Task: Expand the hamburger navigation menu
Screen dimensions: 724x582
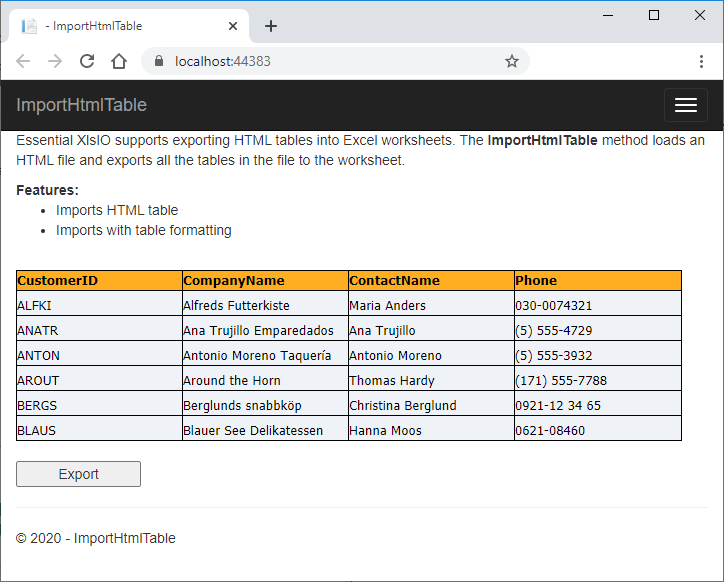Action: (685, 105)
